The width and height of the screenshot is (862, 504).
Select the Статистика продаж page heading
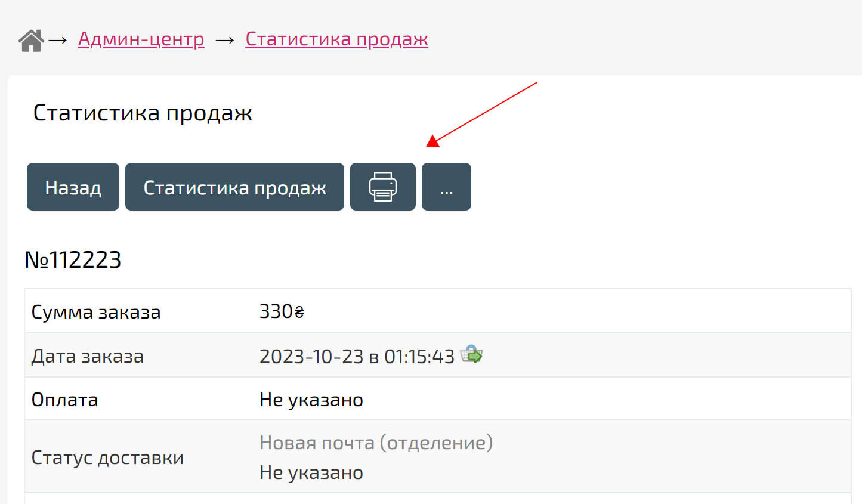click(x=143, y=113)
